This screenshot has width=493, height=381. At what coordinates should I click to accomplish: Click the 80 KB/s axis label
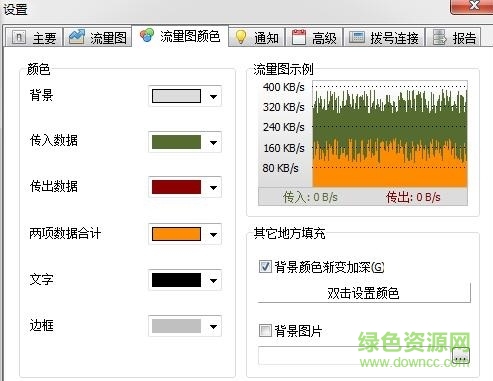click(x=280, y=168)
